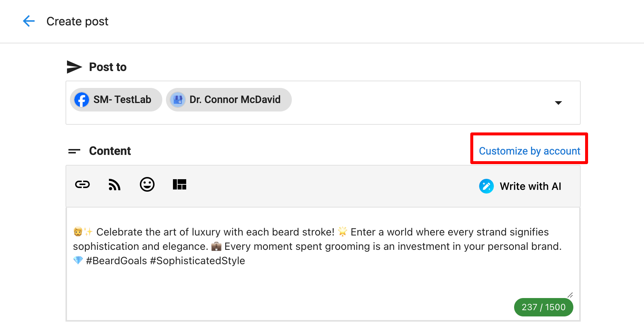644x326 pixels.
Task: Click the Create post page title
Action: [77, 21]
